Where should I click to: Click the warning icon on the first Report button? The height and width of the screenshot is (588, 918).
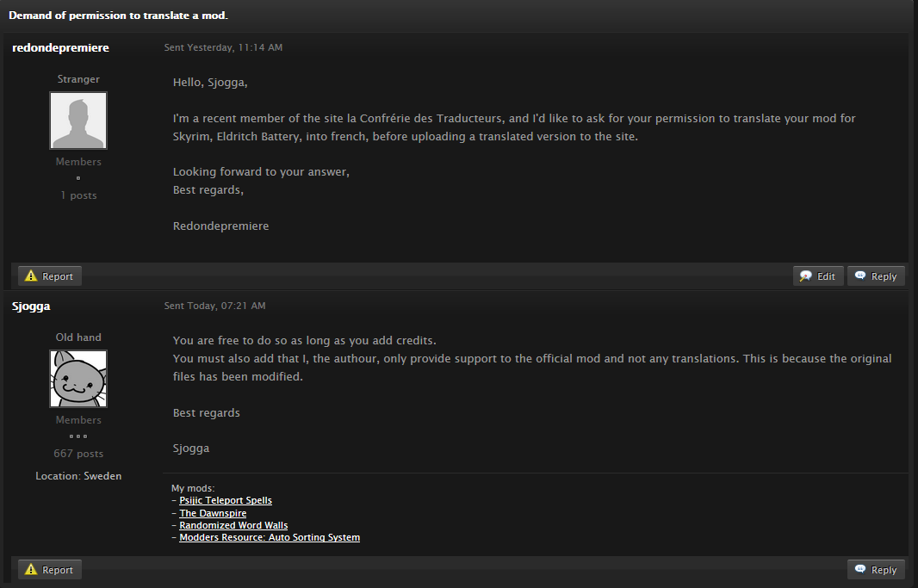coord(31,276)
